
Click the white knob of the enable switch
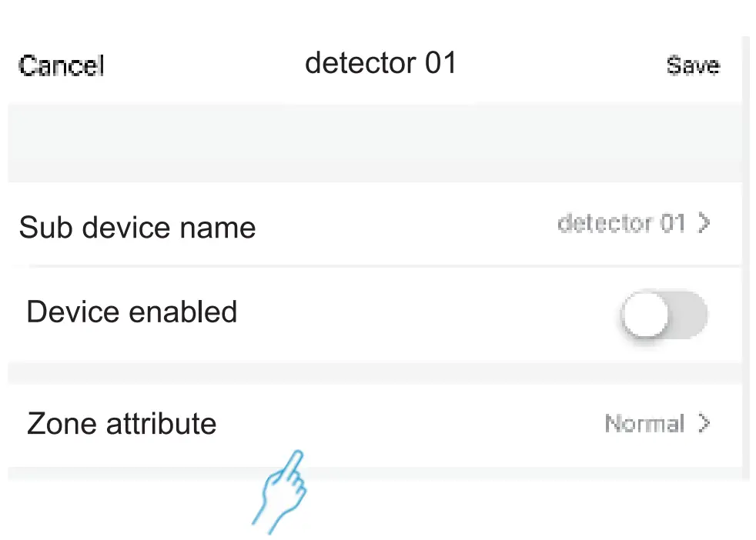644,314
